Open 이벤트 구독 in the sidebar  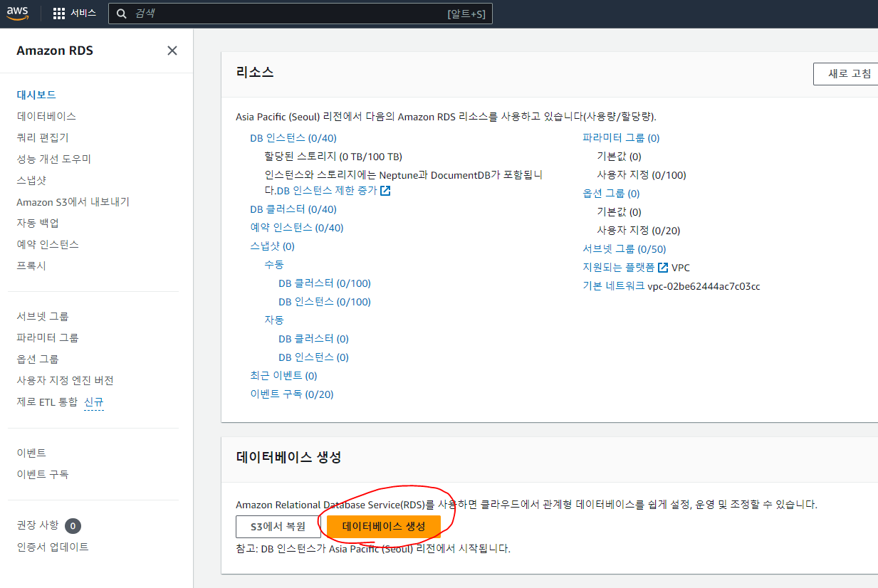pyautogui.click(x=43, y=474)
